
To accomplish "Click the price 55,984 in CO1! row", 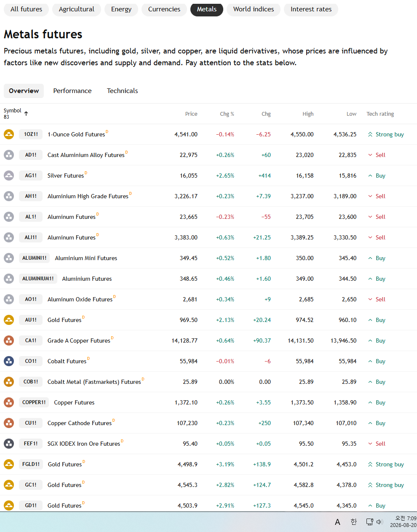I will pyautogui.click(x=188, y=362).
